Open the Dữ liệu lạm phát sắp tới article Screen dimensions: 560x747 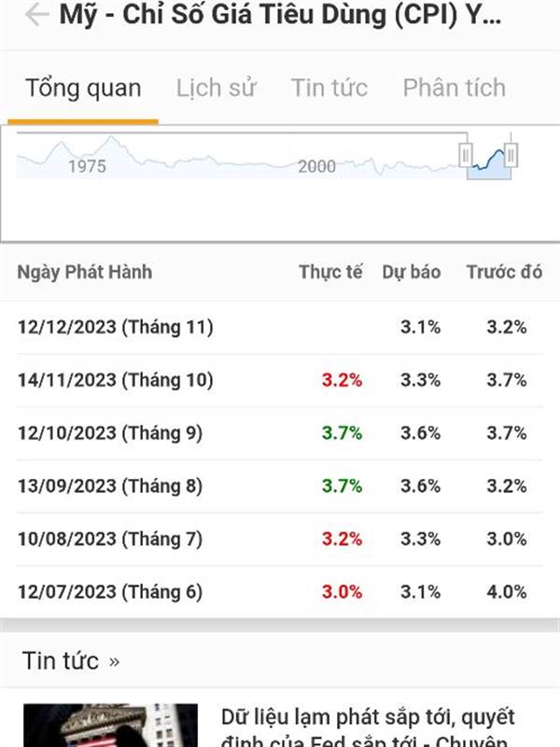point(368,727)
